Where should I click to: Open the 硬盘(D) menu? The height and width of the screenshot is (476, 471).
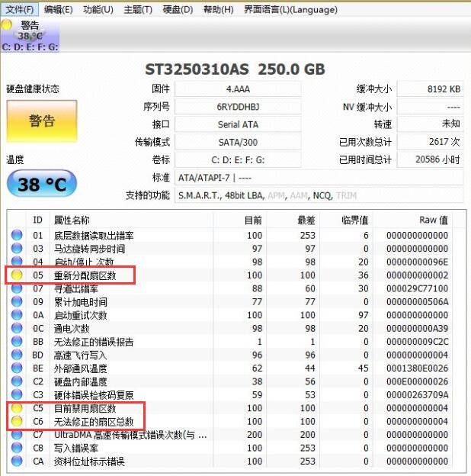(x=178, y=9)
